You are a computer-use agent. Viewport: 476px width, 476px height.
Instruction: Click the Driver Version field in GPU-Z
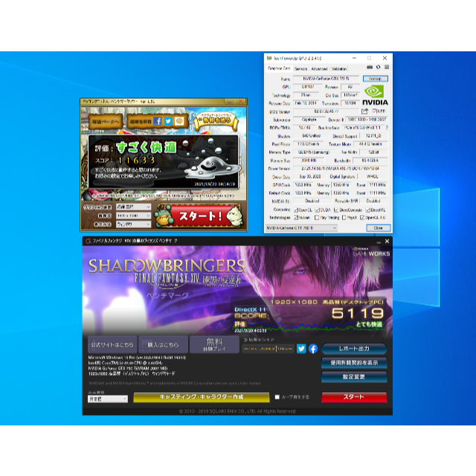tap(340, 169)
